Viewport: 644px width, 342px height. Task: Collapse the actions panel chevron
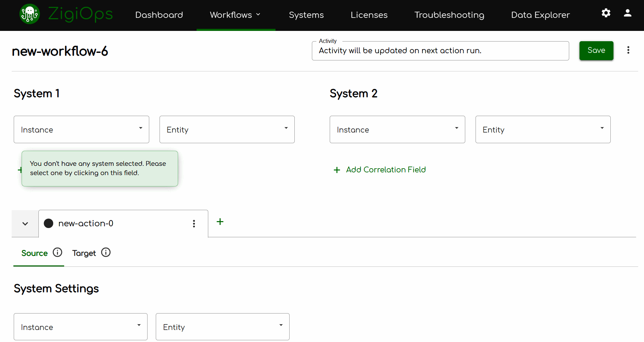click(x=25, y=224)
